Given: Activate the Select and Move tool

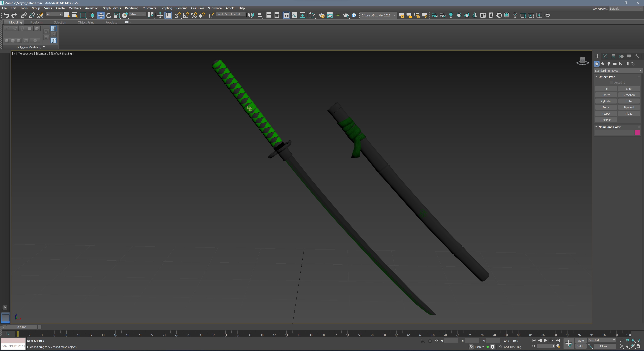Looking at the screenshot, I should point(100,15).
